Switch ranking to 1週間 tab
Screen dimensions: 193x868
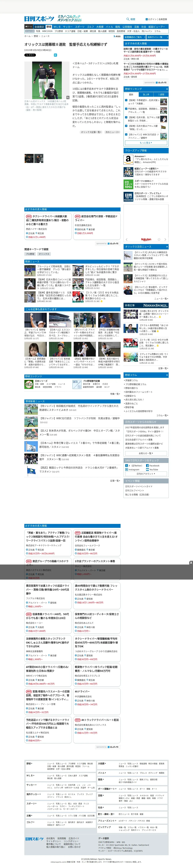click(161, 95)
